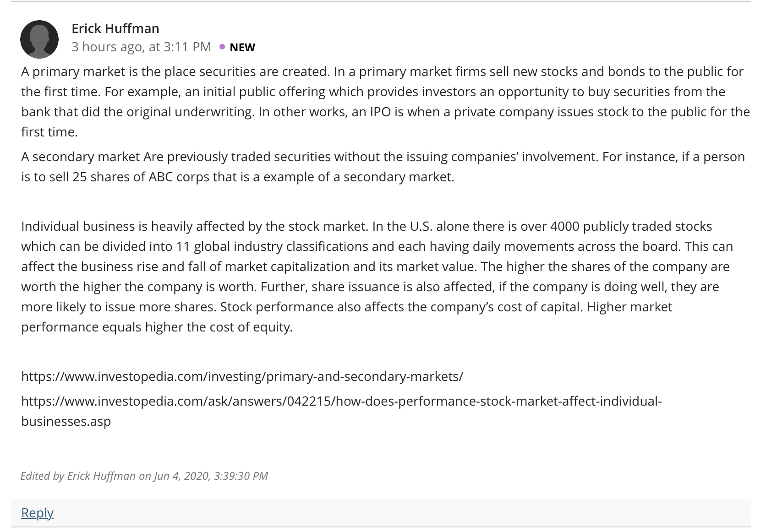Click the paragraph starting 'A primary market'
Image resolution: width=766 pixels, height=532 pixels.
click(x=386, y=102)
